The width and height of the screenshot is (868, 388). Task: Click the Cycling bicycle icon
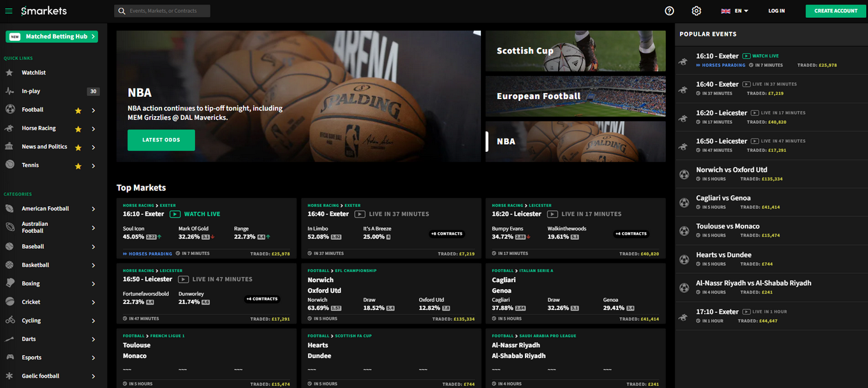[10, 320]
